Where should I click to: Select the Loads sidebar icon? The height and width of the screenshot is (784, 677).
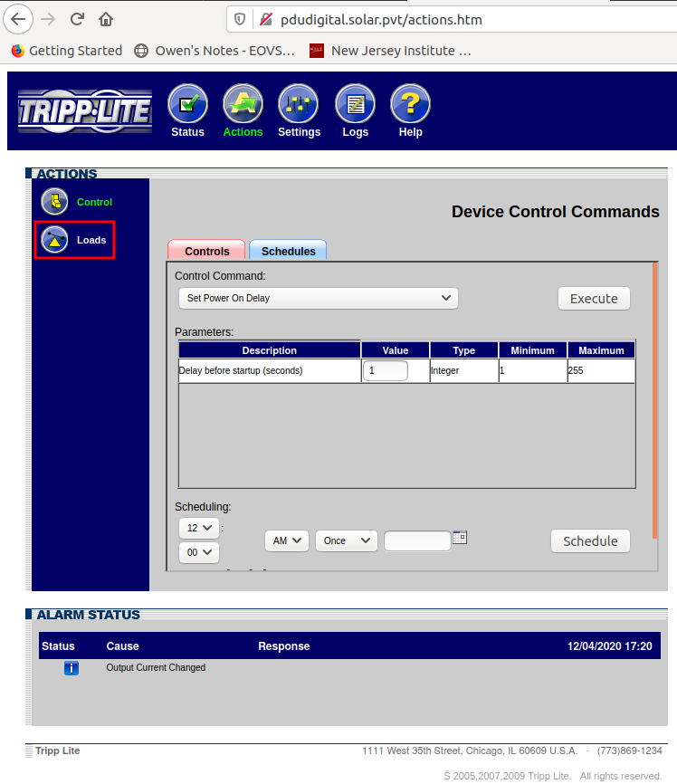tap(54, 240)
